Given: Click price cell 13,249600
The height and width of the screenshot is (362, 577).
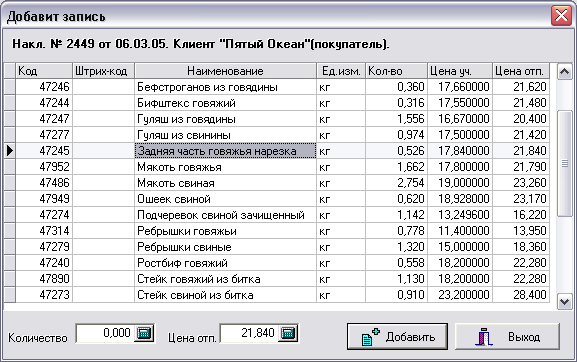Looking at the screenshot, I should point(460,215).
